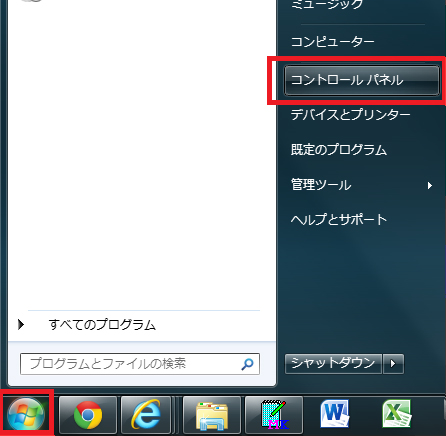Launch Microsoft Word from taskbar

tap(335, 414)
